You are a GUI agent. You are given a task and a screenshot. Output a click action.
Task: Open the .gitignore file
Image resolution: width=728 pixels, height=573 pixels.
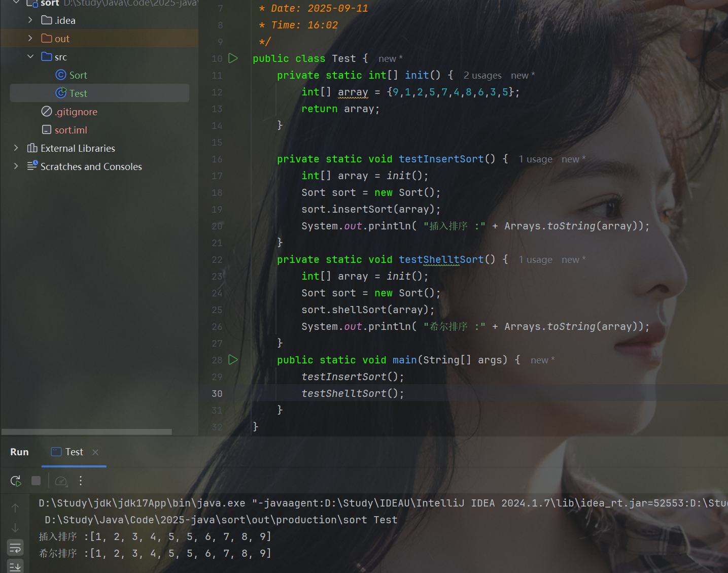tap(70, 112)
